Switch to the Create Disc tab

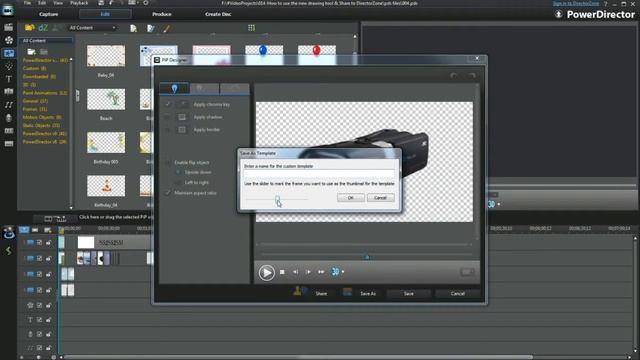(218, 14)
